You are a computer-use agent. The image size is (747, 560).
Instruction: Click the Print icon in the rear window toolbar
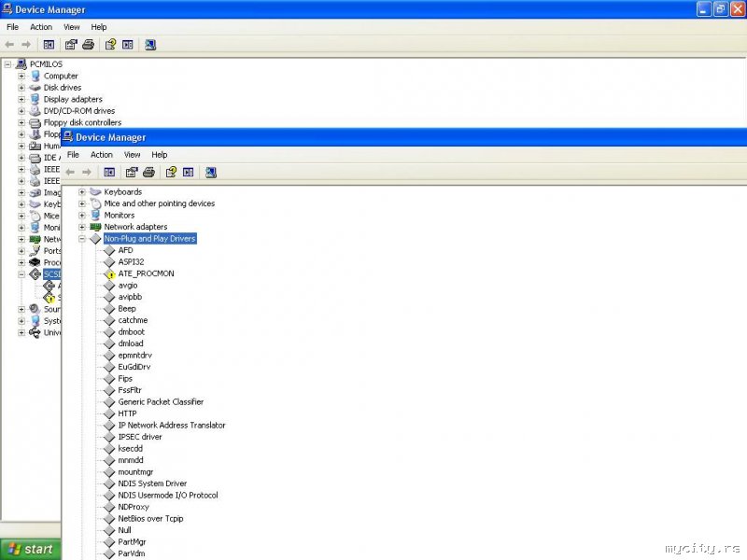[88, 45]
